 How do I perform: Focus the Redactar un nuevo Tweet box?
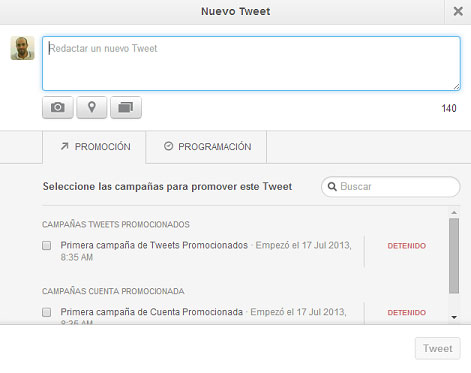tap(251, 63)
